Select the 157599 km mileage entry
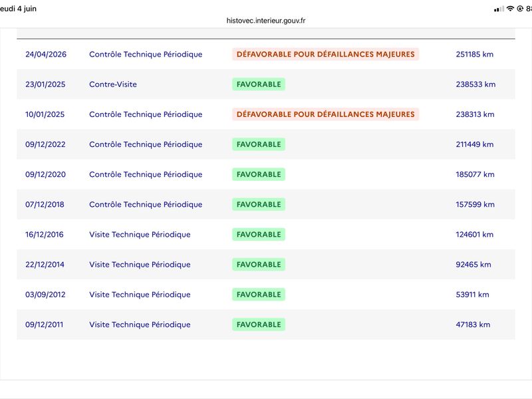Screen dimensions: 532x399 point(475,204)
